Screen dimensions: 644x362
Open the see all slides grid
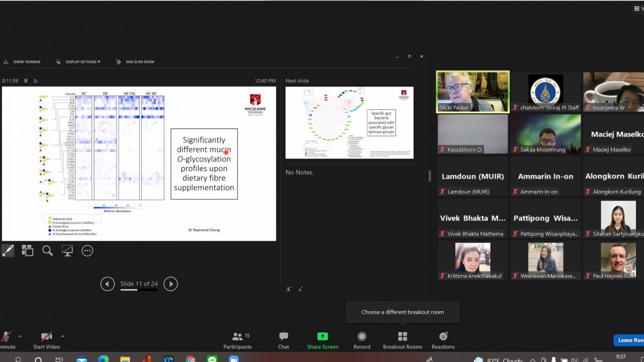pos(27,251)
